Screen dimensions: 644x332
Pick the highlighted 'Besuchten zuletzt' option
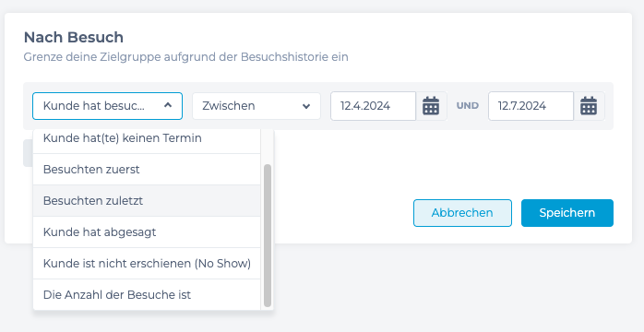pos(147,201)
